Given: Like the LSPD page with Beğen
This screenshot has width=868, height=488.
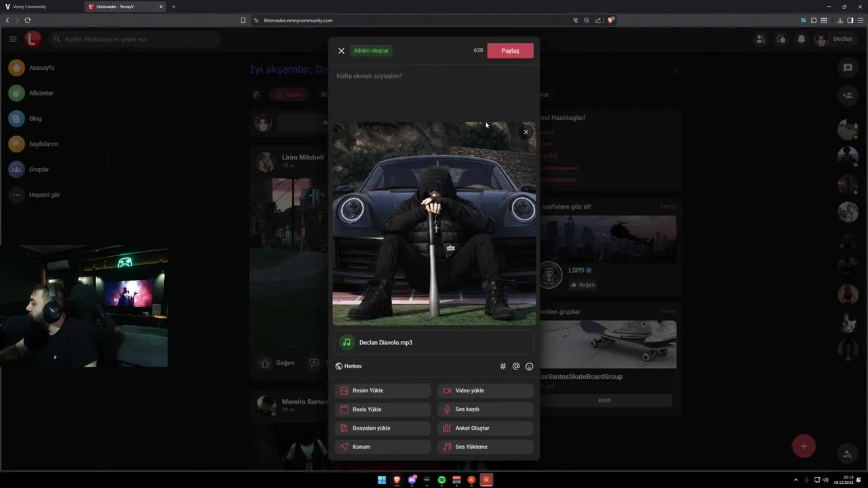Looking at the screenshot, I should coord(583,285).
